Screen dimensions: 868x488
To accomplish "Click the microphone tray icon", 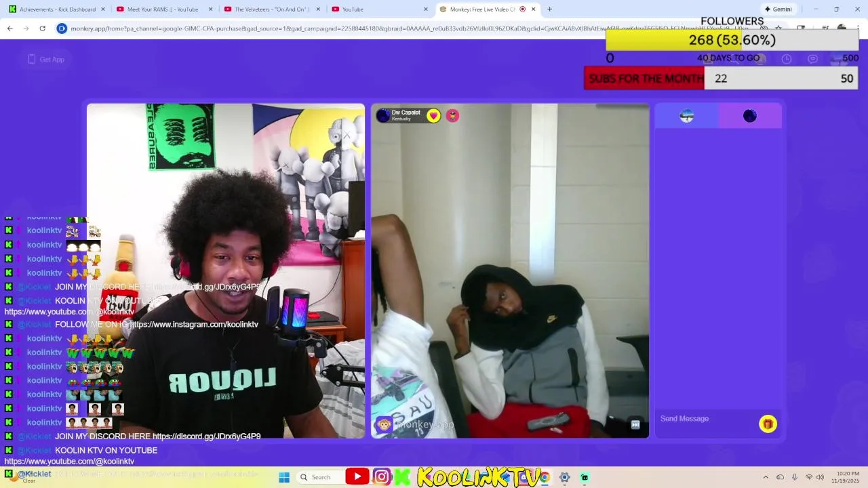I will pyautogui.click(x=794, y=477).
